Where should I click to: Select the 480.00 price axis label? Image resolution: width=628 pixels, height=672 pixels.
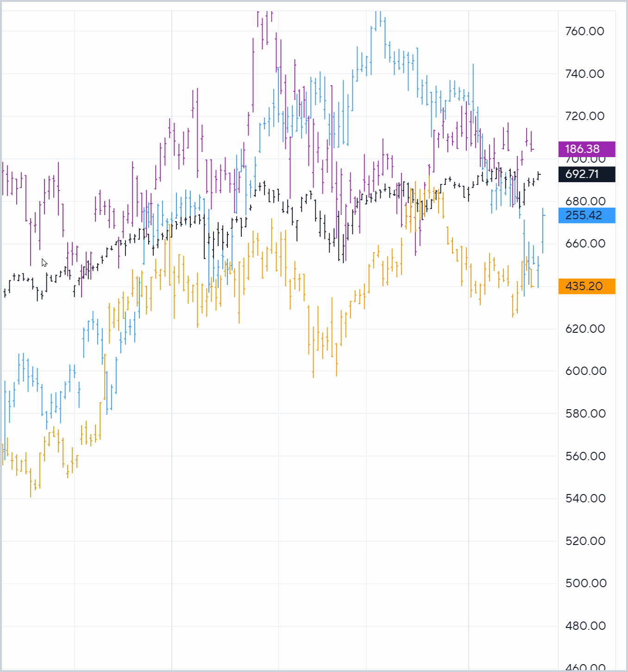(585, 626)
